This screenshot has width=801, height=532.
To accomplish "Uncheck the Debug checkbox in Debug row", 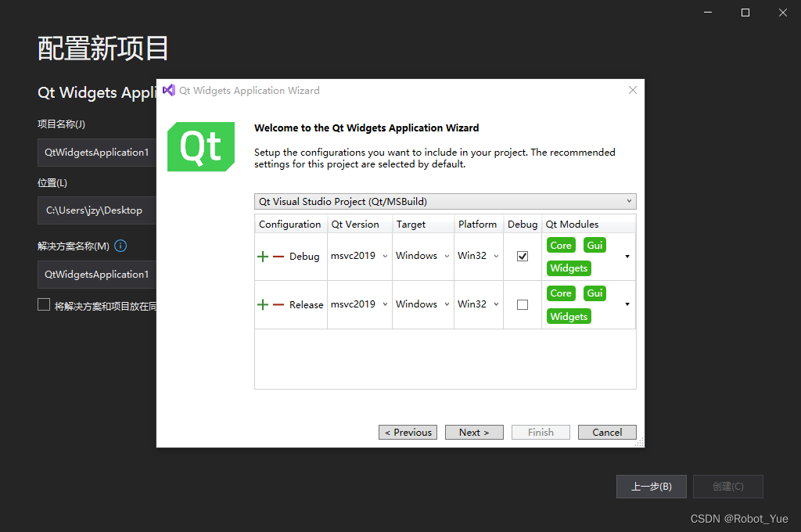I will [x=522, y=256].
